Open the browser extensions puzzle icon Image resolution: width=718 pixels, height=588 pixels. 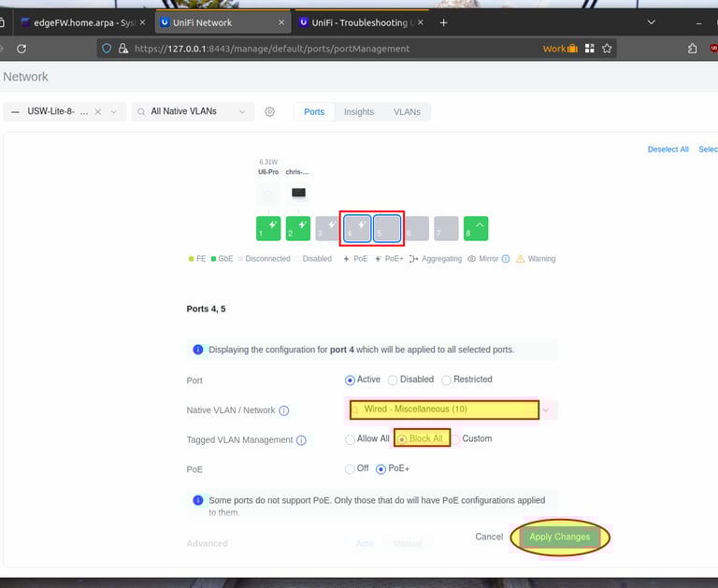pyautogui.click(x=693, y=49)
